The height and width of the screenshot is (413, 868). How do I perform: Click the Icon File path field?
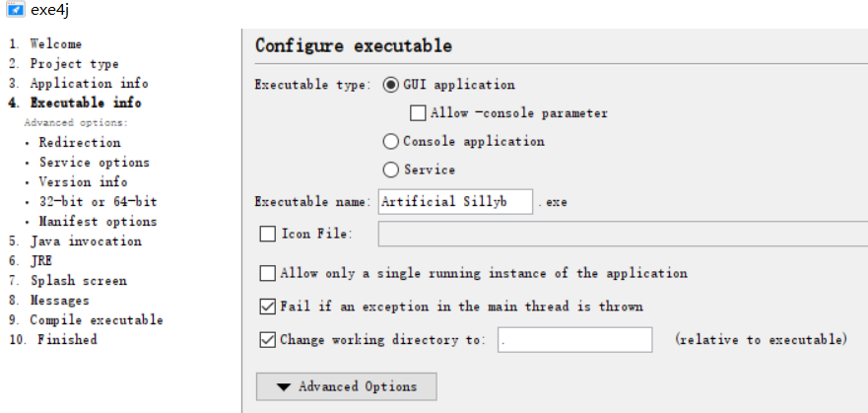coord(621,235)
